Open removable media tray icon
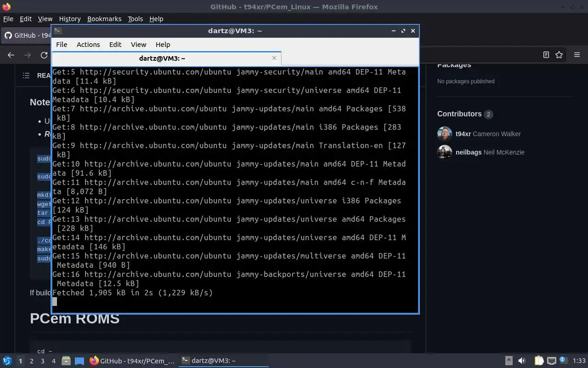 point(509,361)
